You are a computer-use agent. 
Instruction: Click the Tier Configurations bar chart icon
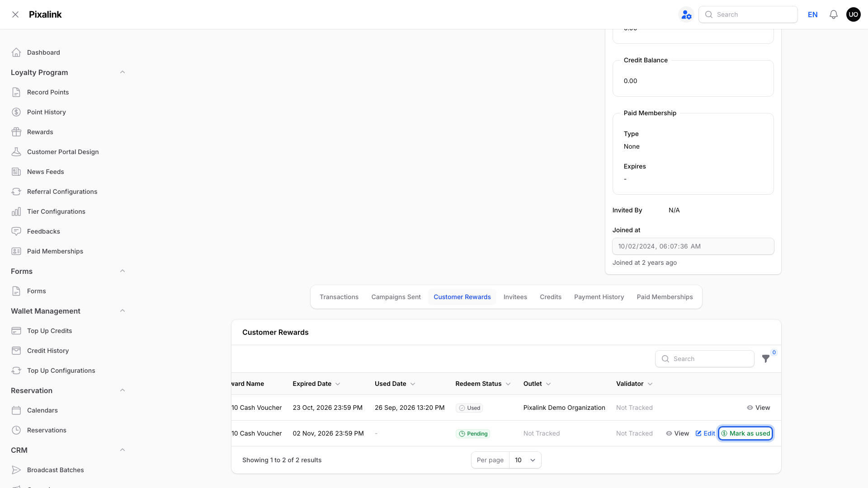click(16, 211)
